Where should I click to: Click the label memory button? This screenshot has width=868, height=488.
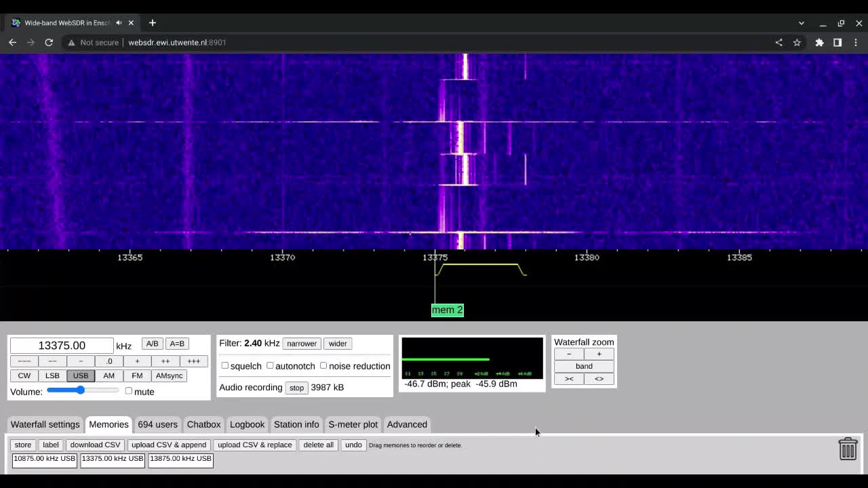click(x=51, y=445)
